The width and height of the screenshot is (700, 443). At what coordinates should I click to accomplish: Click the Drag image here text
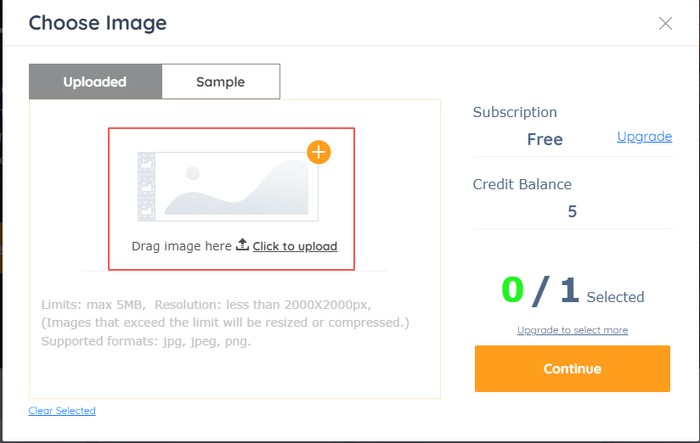point(181,247)
